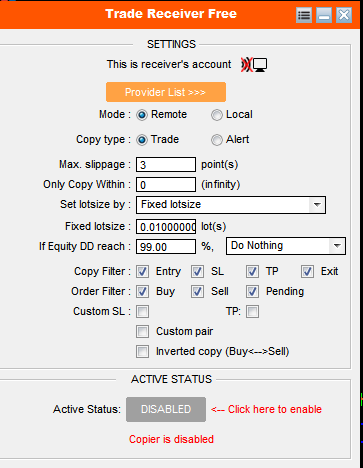Screen dimensions: 363x468
Task: Click the ACTIVE STATUS section heading
Action: pos(171,379)
